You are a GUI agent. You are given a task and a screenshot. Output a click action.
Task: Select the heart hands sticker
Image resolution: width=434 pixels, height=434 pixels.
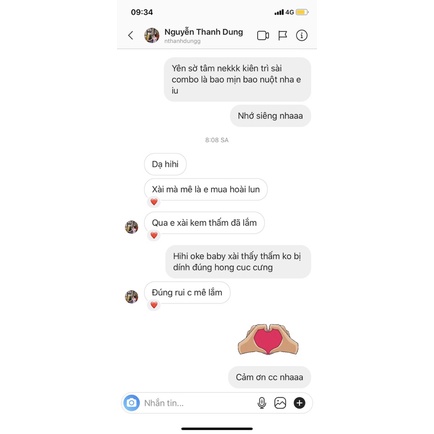(x=268, y=339)
